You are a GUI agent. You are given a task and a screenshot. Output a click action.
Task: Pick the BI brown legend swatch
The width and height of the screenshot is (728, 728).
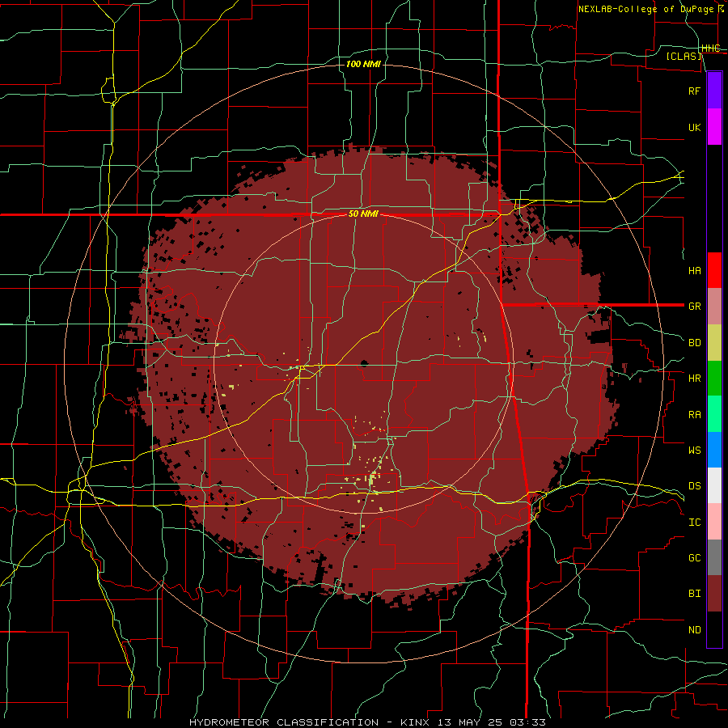[x=714, y=594]
